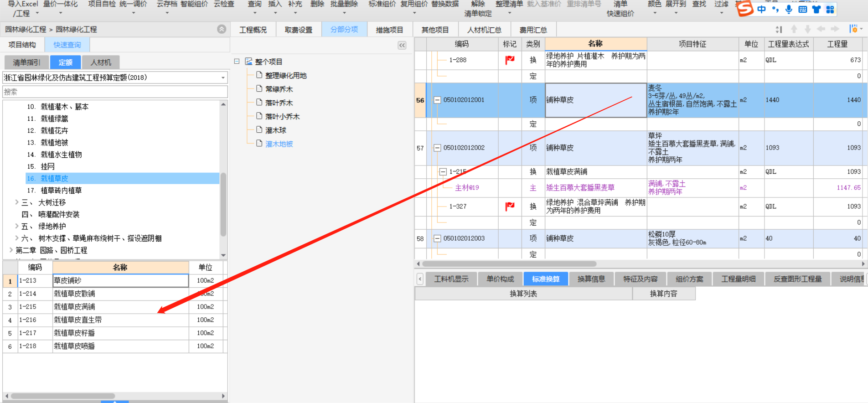
Task: Open the Sogou skin shirt icon
Action: click(x=816, y=9)
